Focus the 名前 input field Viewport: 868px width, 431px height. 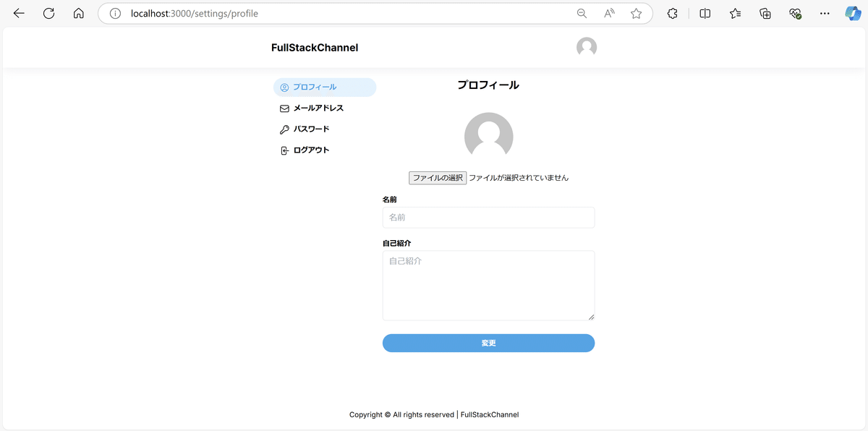pos(488,218)
